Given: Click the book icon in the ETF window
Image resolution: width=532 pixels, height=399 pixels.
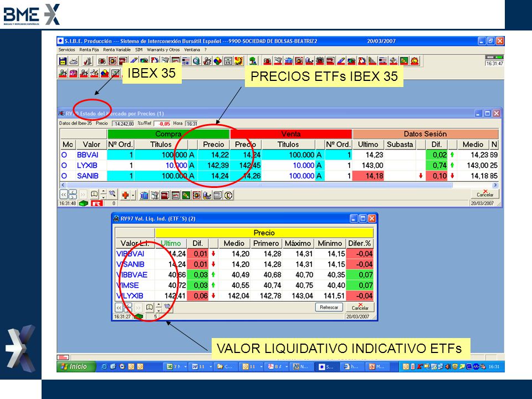Looking at the screenshot, I should (149, 308).
